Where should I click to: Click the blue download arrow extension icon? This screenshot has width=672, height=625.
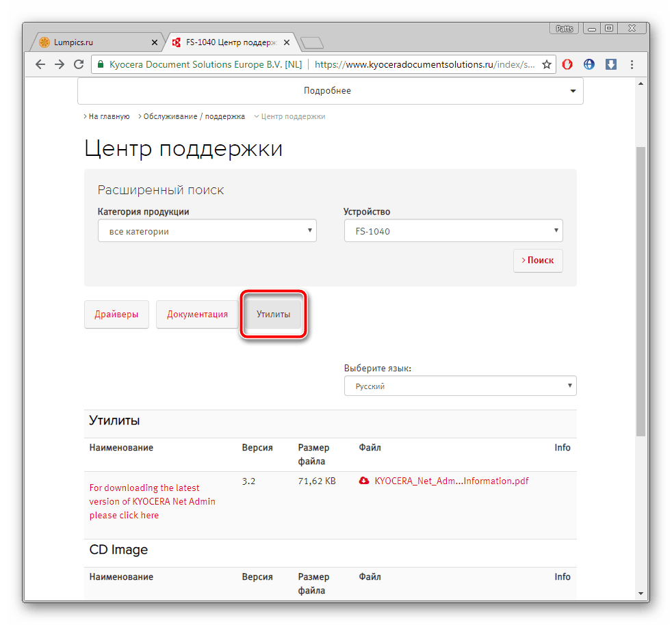(611, 64)
